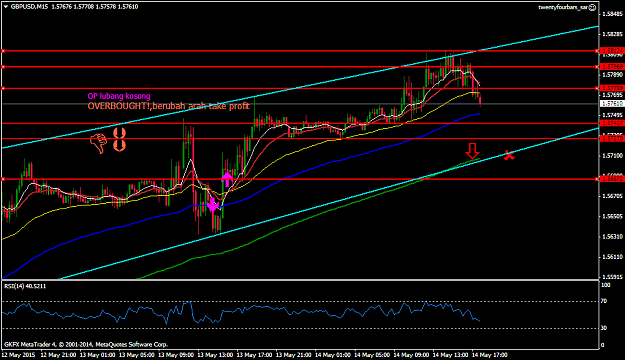Click the 1.58285 price scale value

tap(612, 34)
